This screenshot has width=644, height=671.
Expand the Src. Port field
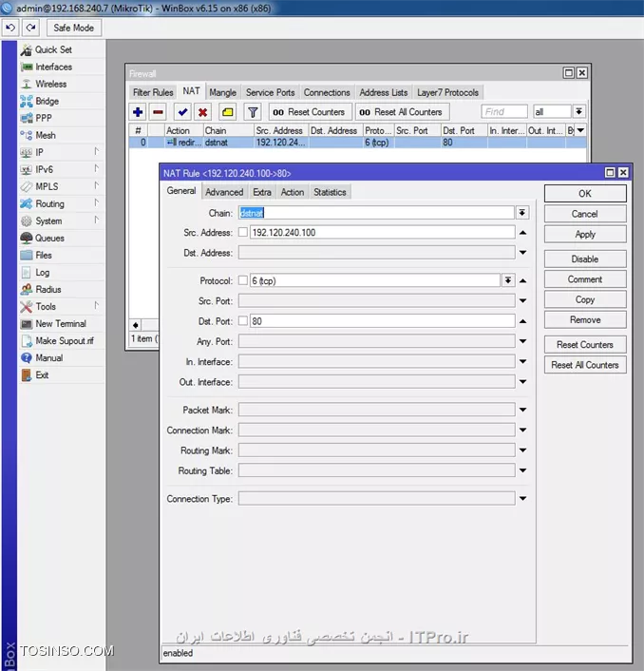click(522, 301)
